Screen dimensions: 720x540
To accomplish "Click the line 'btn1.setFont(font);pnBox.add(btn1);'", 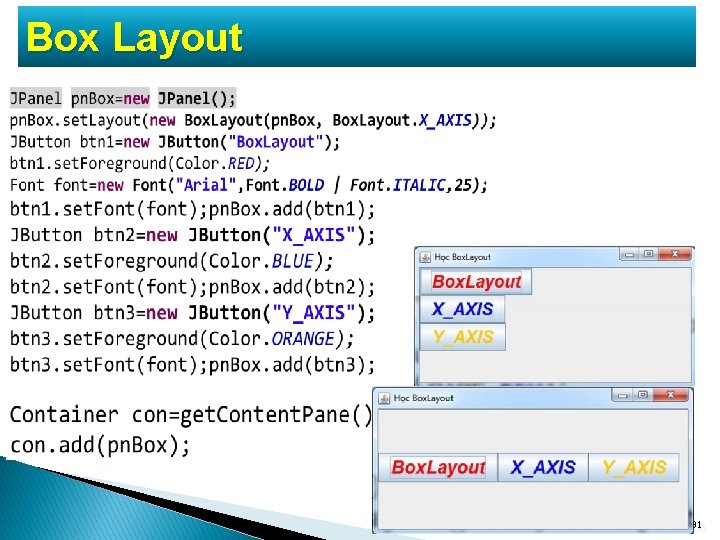I will tap(192, 209).
